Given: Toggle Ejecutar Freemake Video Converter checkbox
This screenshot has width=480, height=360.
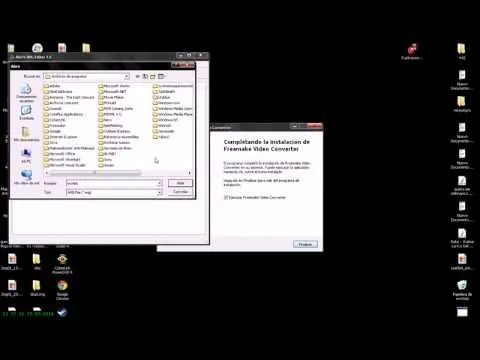Looking at the screenshot, I should 226,197.
